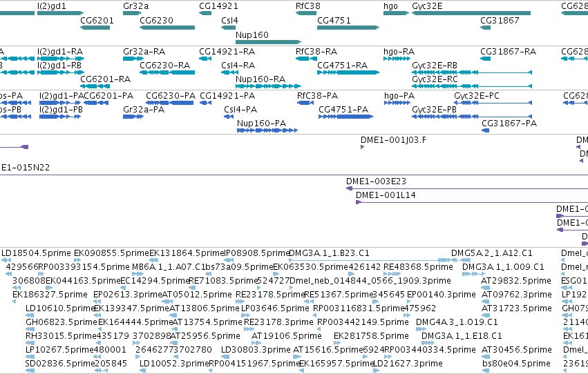
Task: Click the Gyc32E-RC transcript
Action: [472, 86]
